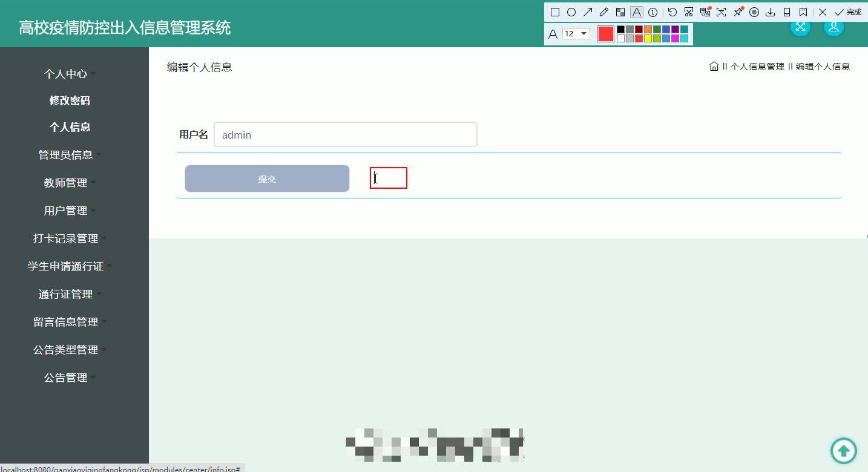Image resolution: width=868 pixels, height=472 pixels.
Task: Finish screenshot with 完成 button
Action: (x=848, y=12)
